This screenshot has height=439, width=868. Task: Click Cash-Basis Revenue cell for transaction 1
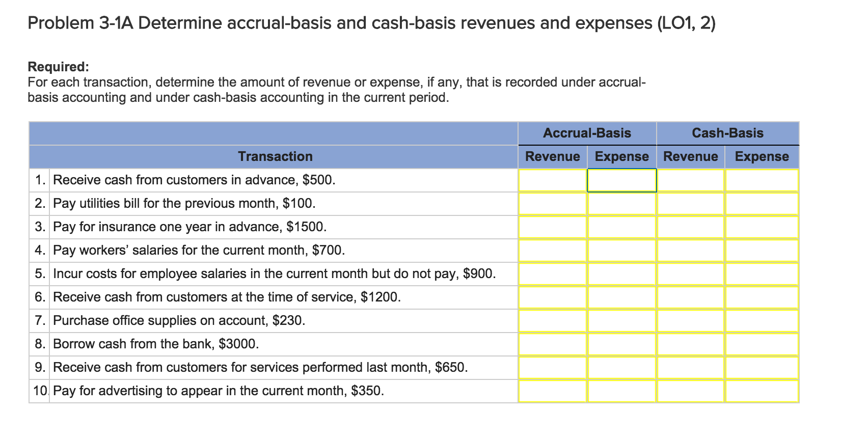[x=691, y=180]
